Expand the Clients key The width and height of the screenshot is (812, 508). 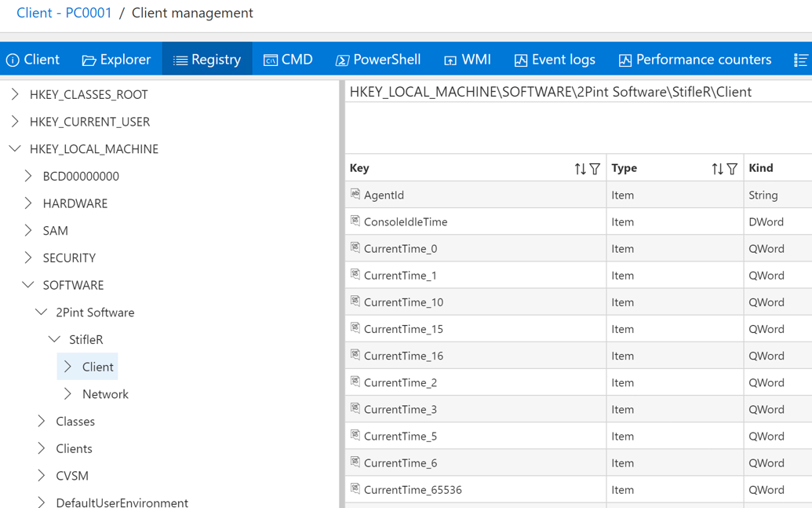tap(42, 448)
